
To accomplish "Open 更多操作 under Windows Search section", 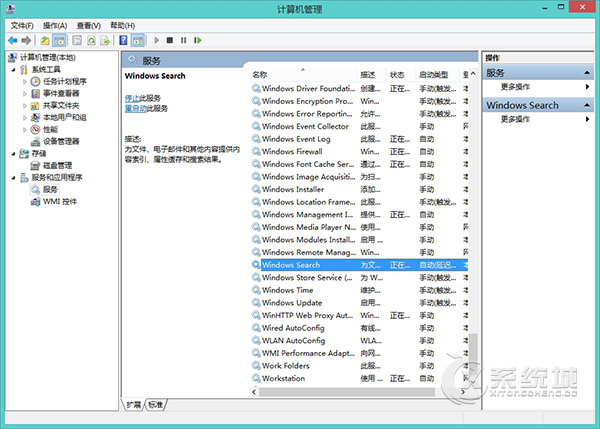I will point(515,119).
